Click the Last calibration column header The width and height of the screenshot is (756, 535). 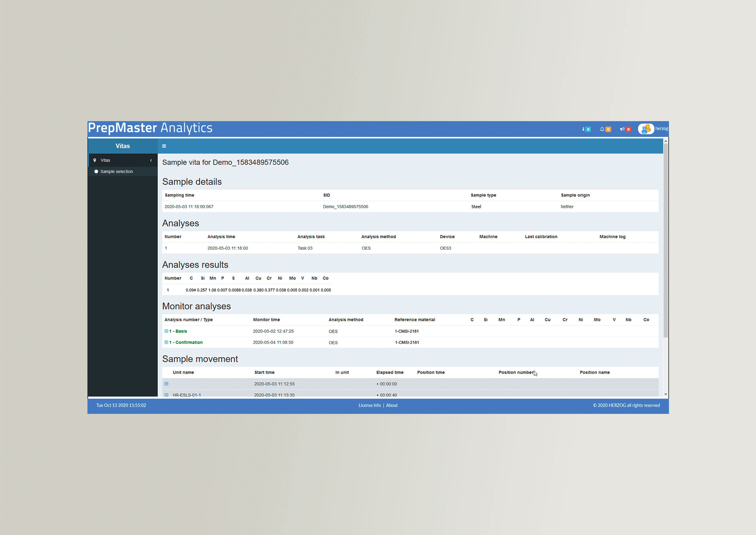pos(541,237)
